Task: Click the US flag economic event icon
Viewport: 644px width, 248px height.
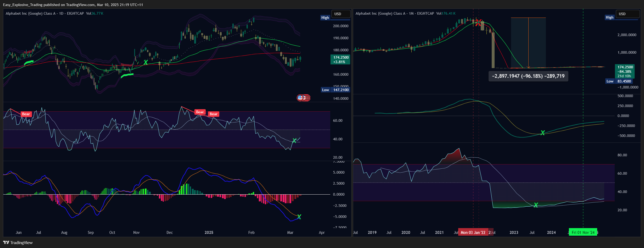Action: 300,98
